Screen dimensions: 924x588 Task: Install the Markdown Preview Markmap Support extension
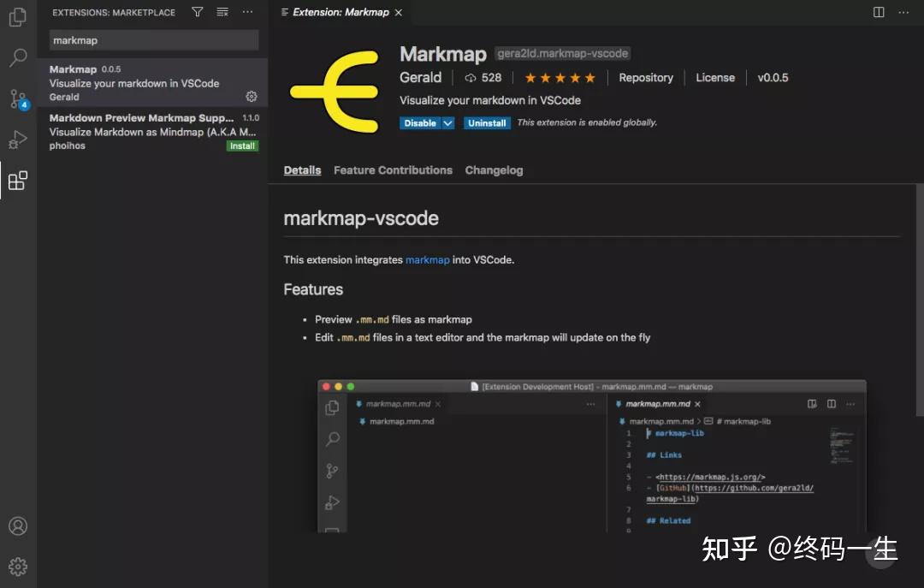pyautogui.click(x=242, y=146)
